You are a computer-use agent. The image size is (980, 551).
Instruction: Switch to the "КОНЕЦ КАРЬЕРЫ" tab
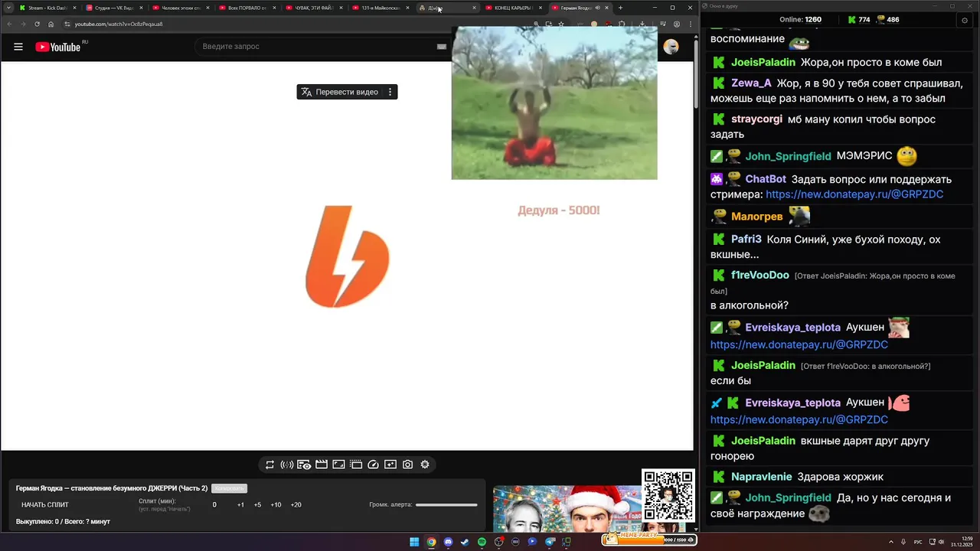(x=513, y=8)
